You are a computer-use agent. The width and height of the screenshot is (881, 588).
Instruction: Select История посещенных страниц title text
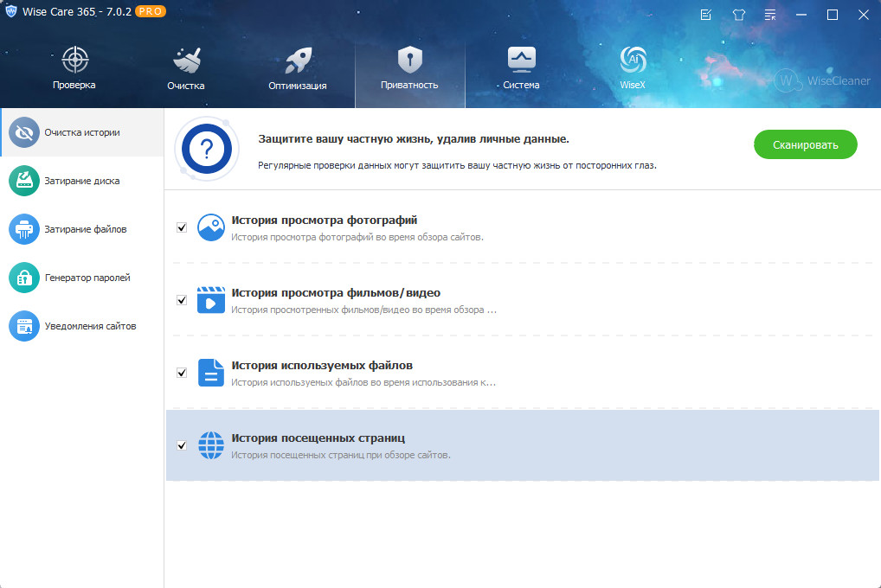pyautogui.click(x=318, y=438)
